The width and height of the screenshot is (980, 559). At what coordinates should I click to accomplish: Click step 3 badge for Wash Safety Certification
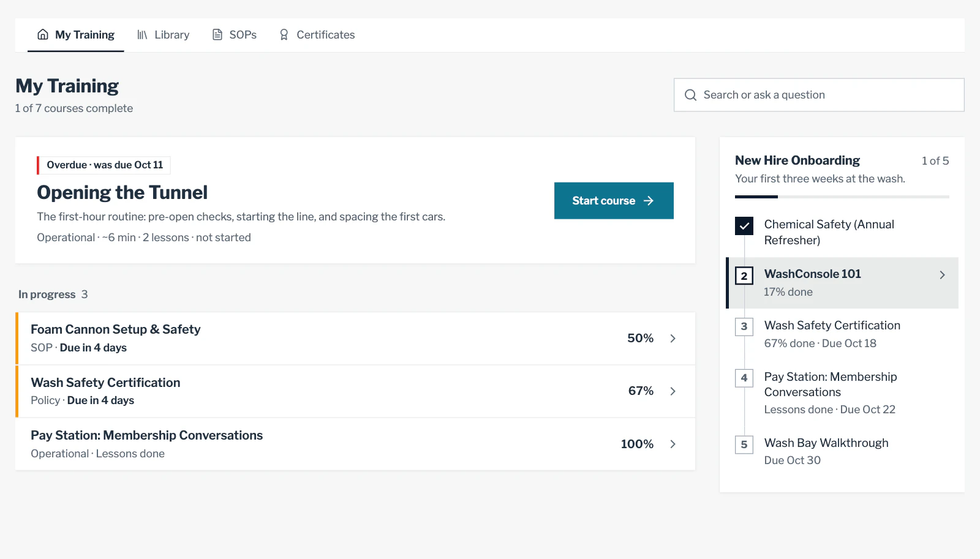click(744, 326)
